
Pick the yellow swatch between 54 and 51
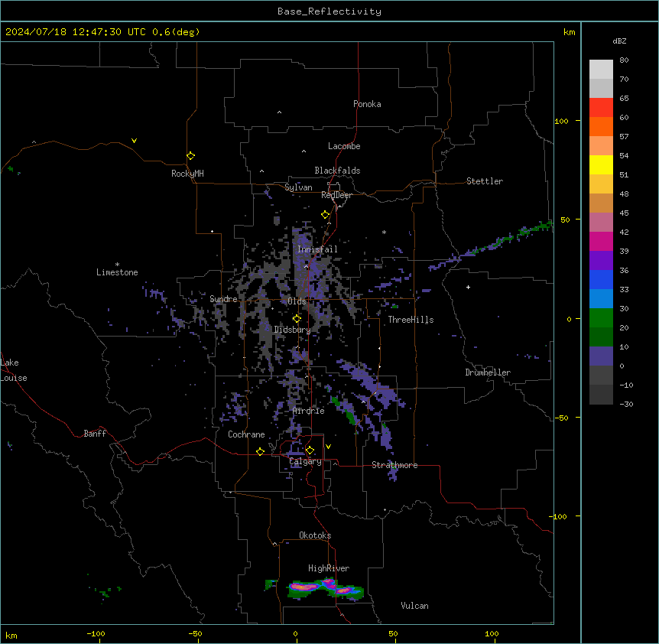click(601, 164)
